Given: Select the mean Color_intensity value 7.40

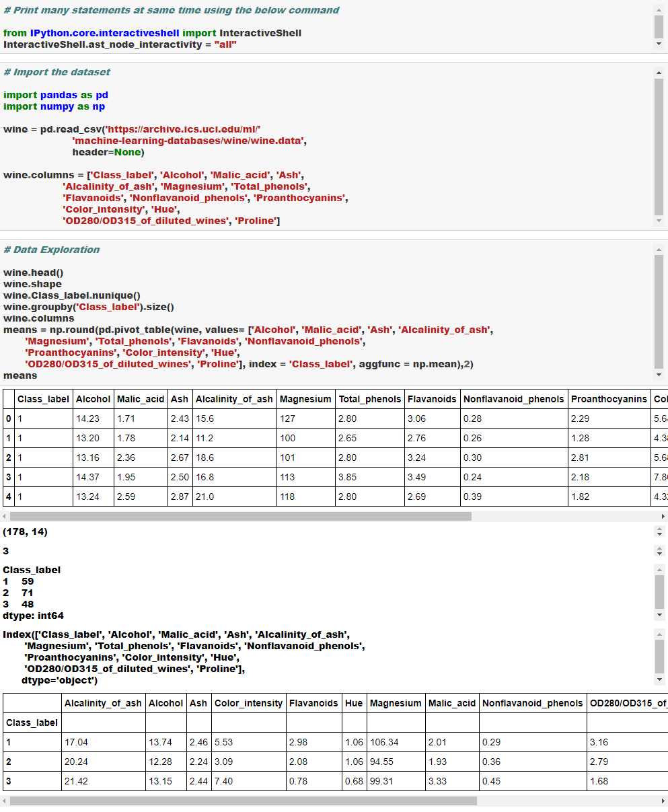Looking at the screenshot, I should pyautogui.click(x=224, y=781).
